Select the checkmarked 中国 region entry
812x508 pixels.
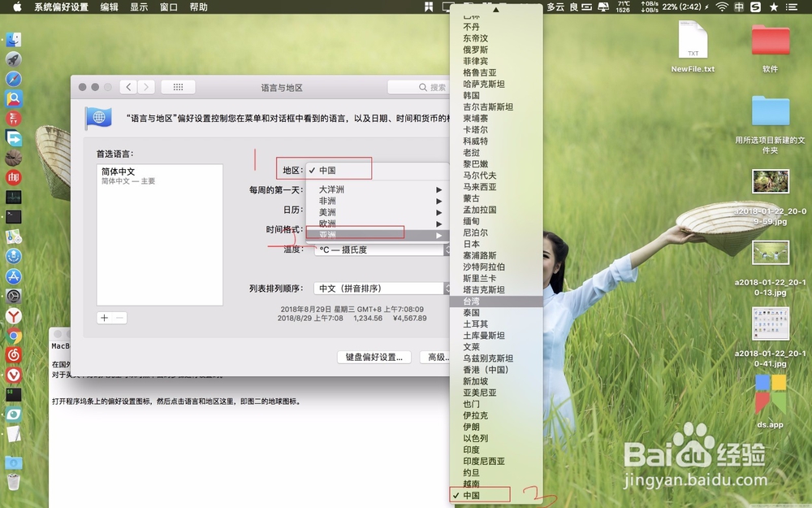479,494
